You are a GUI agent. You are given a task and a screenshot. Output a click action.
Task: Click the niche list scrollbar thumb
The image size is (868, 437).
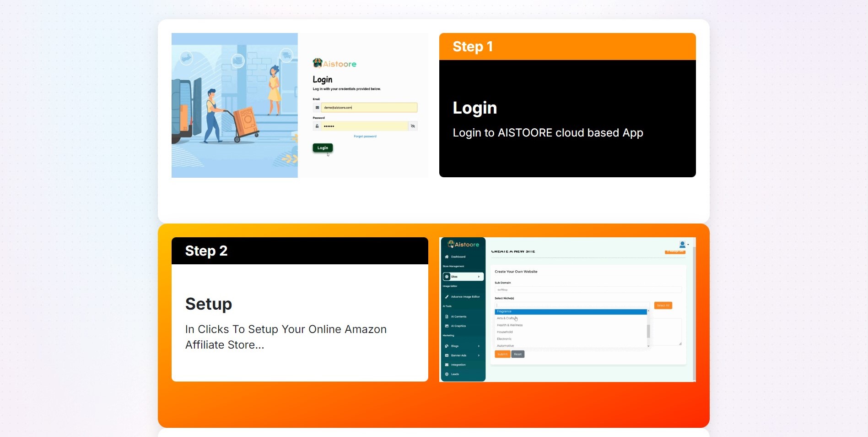pyautogui.click(x=648, y=331)
